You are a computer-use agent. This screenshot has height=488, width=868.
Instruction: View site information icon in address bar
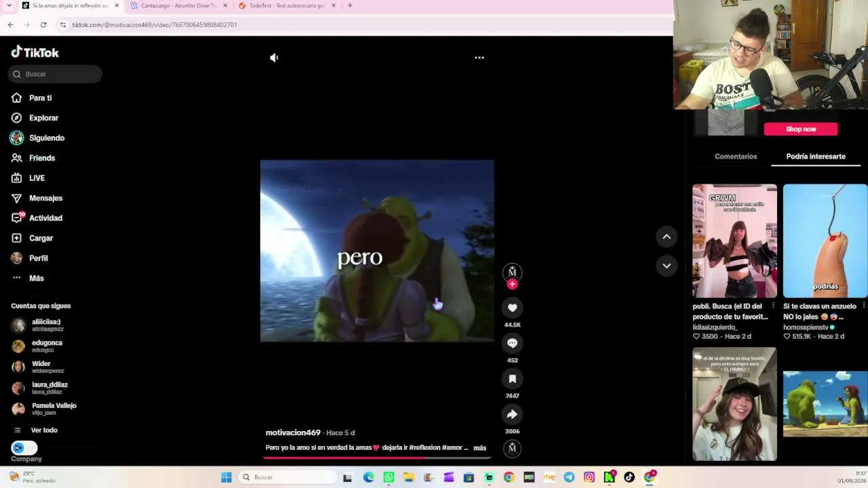pyautogui.click(x=63, y=25)
